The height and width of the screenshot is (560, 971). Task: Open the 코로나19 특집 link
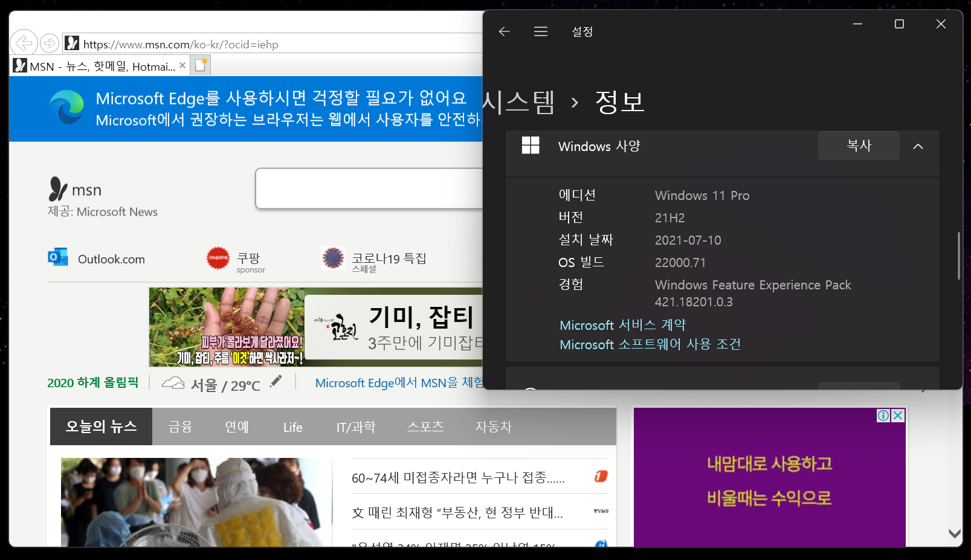point(389,259)
